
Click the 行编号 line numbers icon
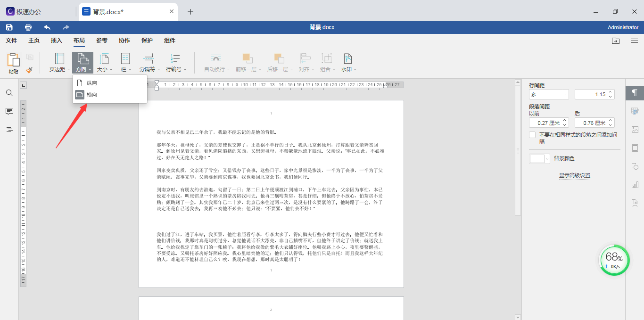(175, 58)
